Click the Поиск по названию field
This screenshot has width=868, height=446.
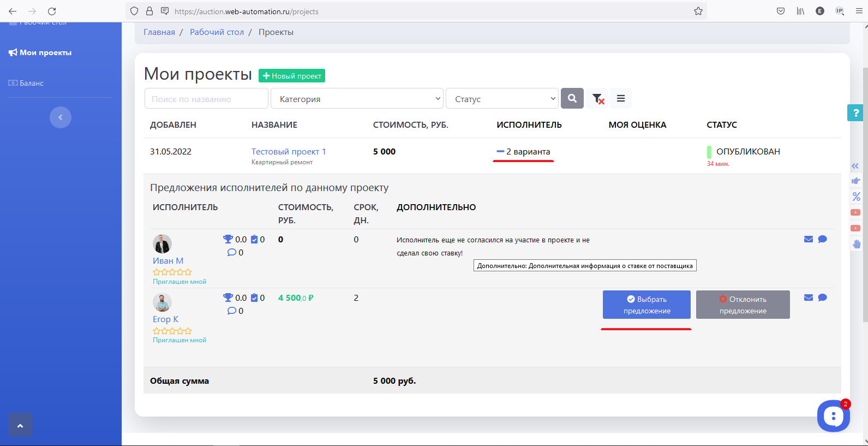pos(206,99)
